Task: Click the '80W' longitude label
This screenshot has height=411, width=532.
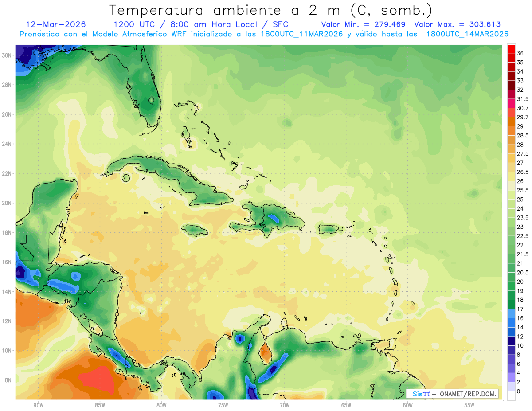Action: pyautogui.click(x=161, y=405)
